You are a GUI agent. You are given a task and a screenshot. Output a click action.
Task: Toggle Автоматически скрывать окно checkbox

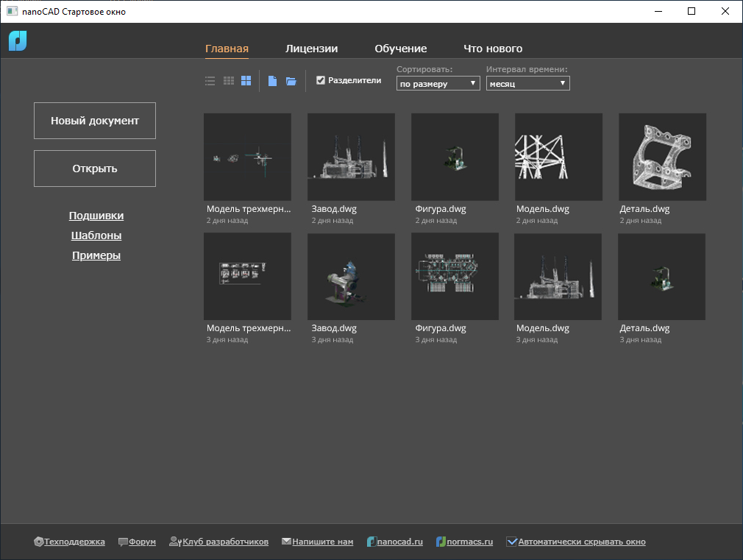tap(512, 542)
